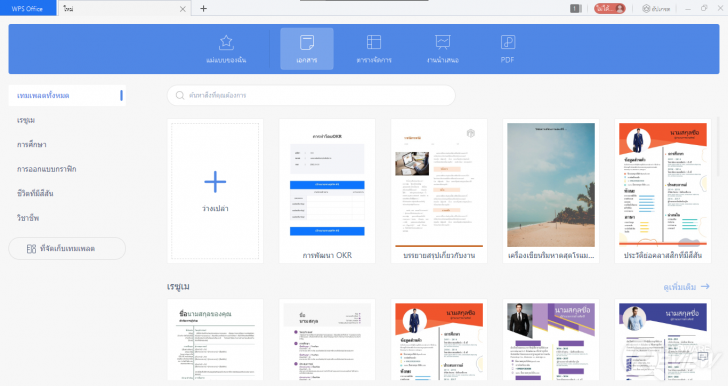728x386 pixels.
Task: Click the See More link with arrow
Action: [x=686, y=287]
